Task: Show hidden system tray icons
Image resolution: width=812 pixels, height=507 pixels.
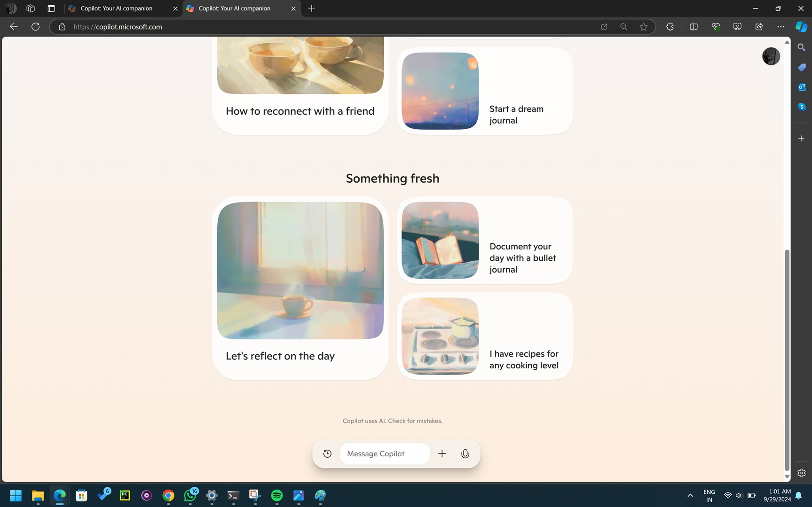Action: pyautogui.click(x=690, y=495)
